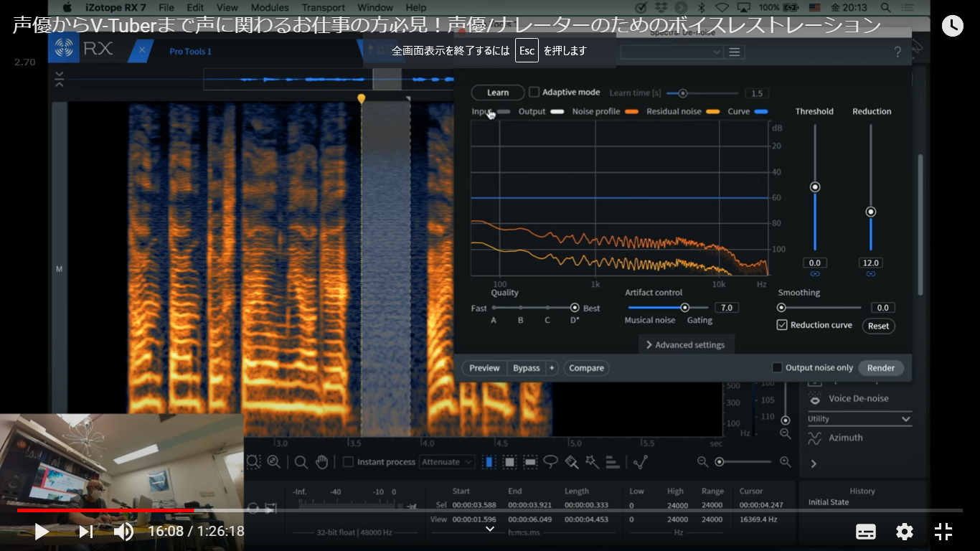This screenshot has height=551, width=980.
Task: Open the File menu
Action: [x=166, y=7]
